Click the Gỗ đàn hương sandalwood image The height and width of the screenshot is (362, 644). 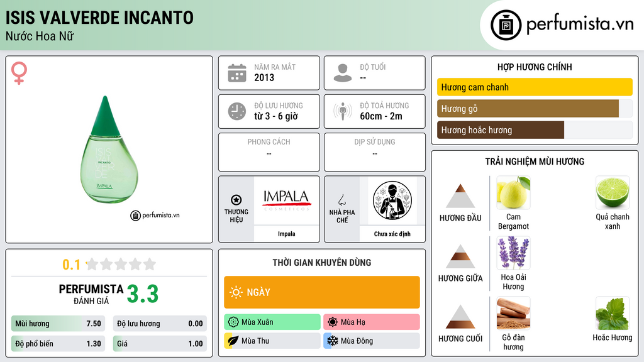tap(513, 314)
